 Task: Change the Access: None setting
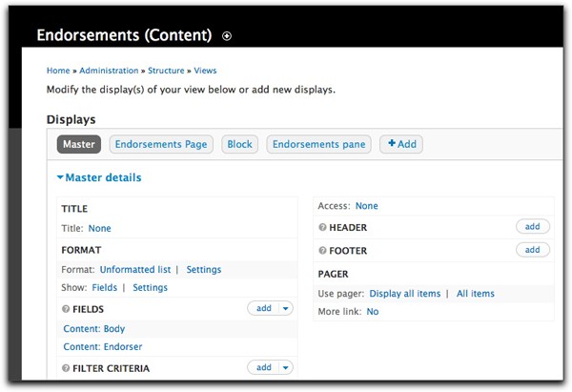[x=366, y=206]
